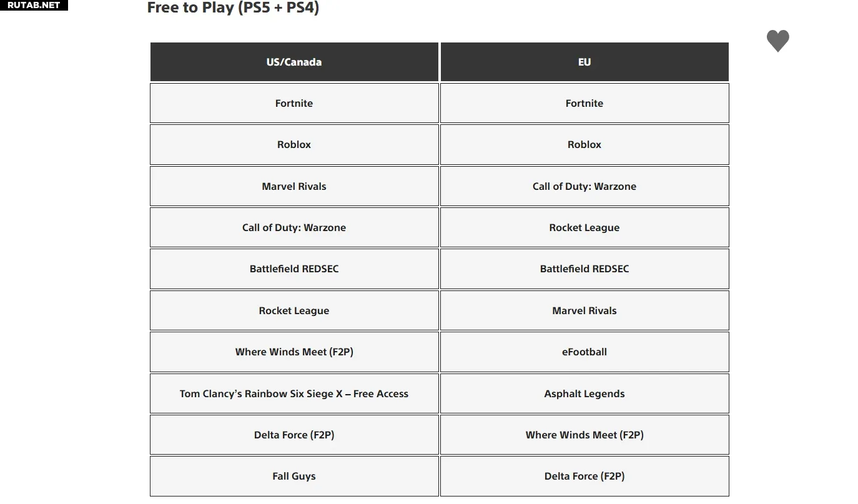Select Marvel Rivals in the US/Canada column
The height and width of the screenshot is (504, 858).
click(294, 186)
